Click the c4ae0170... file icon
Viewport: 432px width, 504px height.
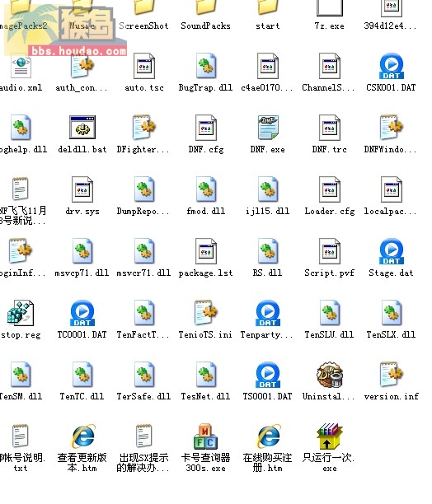pyautogui.click(x=268, y=66)
